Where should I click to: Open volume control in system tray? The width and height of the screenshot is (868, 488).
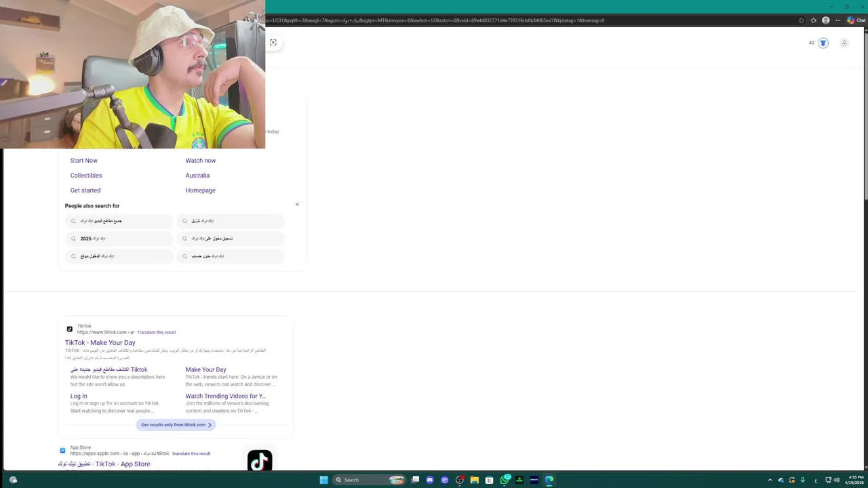pyautogui.click(x=837, y=480)
